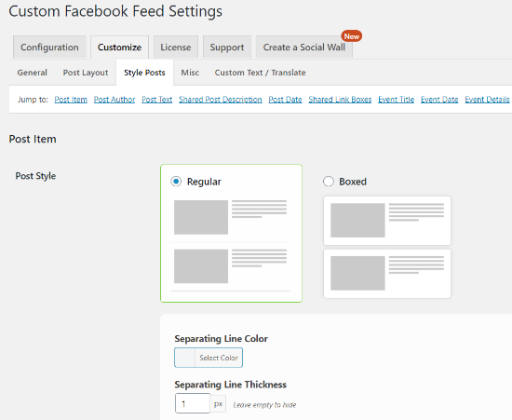Jump to Shared Post Description section
This screenshot has height=420, width=512.
[221, 100]
